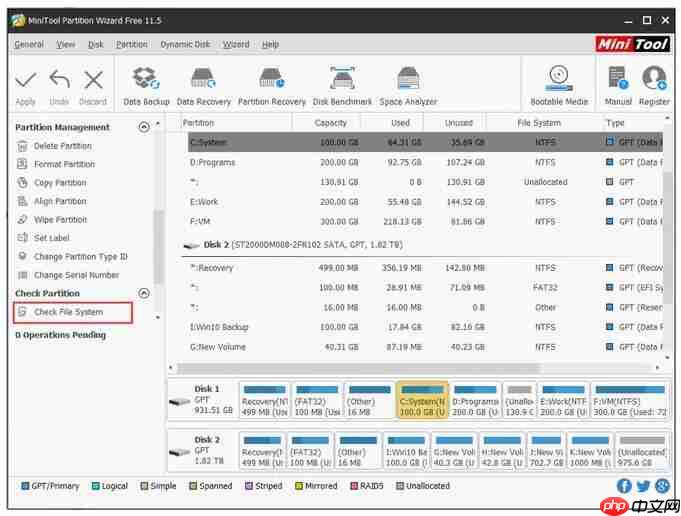Click the Apply checkmark icon
The image size is (681, 516).
26,80
